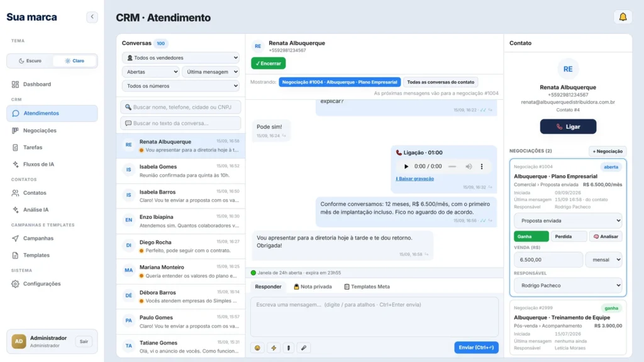Viewport: 644px width, 362px height.
Task: Open Mariana Monteiro conversation
Action: coord(180,271)
